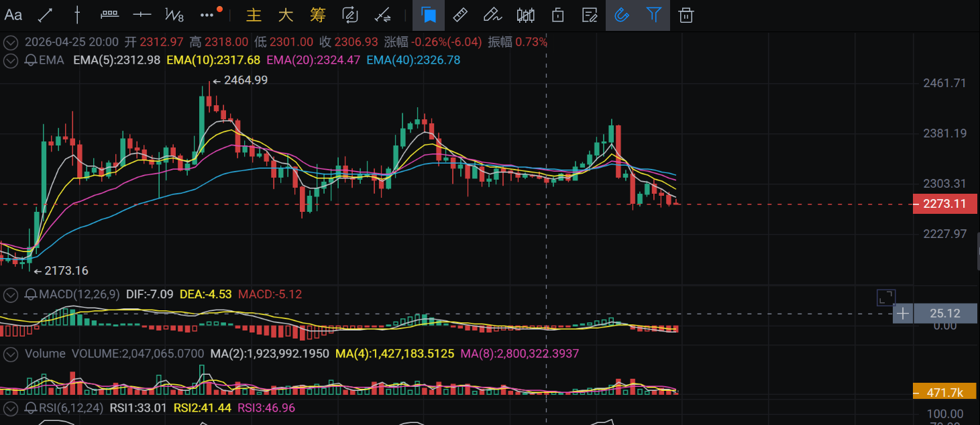Click the 主 indicator button
Viewport: 980px width, 425px height.
click(254, 15)
